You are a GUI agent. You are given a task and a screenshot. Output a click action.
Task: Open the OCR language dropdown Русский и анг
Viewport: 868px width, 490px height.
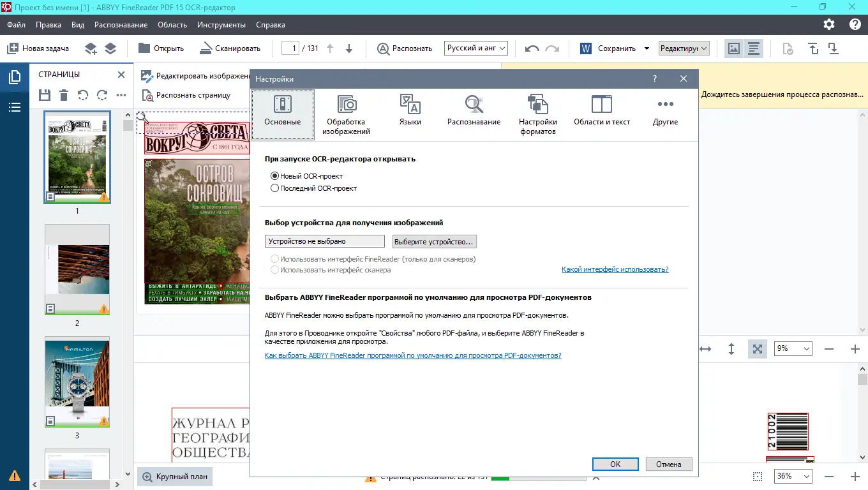(475, 48)
